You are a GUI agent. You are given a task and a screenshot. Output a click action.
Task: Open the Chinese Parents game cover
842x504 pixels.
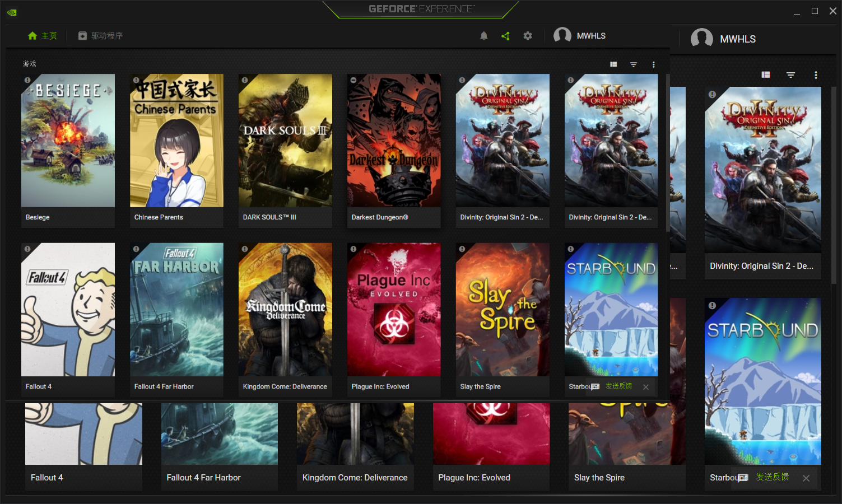click(x=176, y=141)
